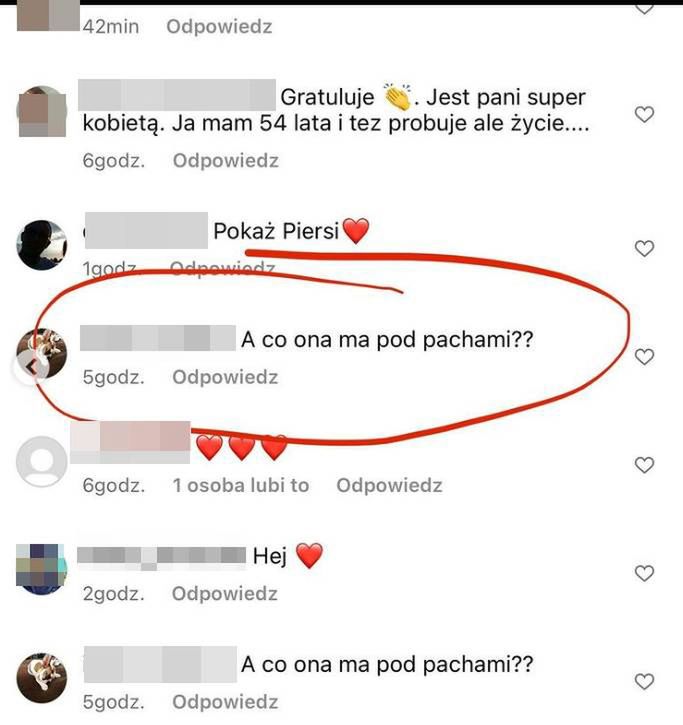Reply to the circled 5godz. comment

point(225,377)
